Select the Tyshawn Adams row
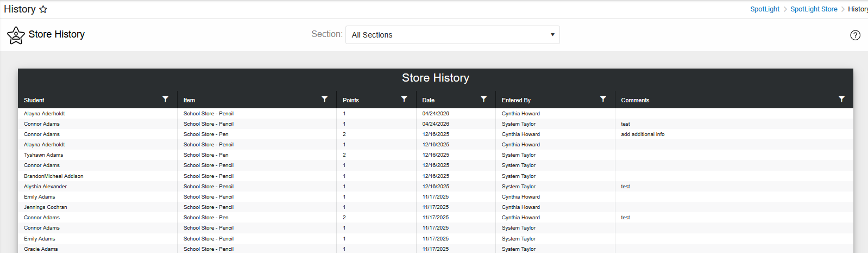This screenshot has width=868, height=253. click(x=436, y=155)
